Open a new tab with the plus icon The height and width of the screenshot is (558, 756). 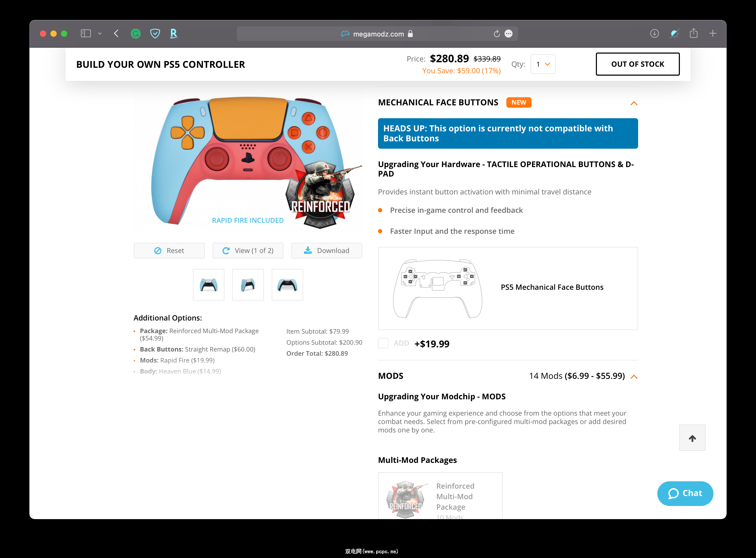(713, 33)
